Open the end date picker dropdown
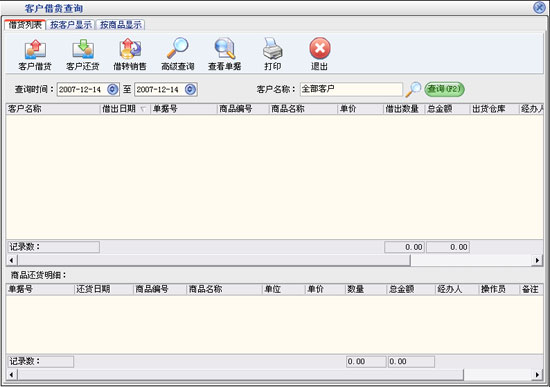This screenshot has height=387, width=550. point(190,89)
